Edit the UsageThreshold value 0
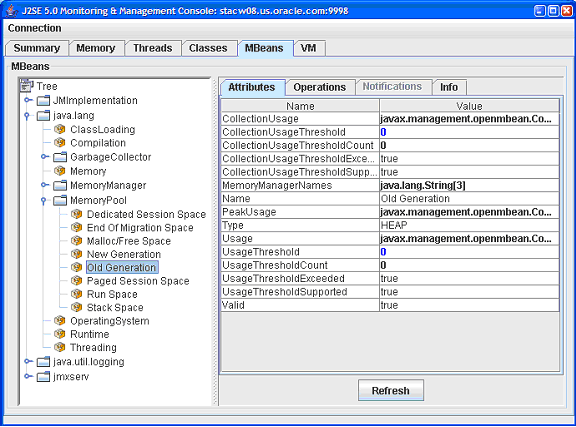The image size is (576, 427). tap(469, 252)
